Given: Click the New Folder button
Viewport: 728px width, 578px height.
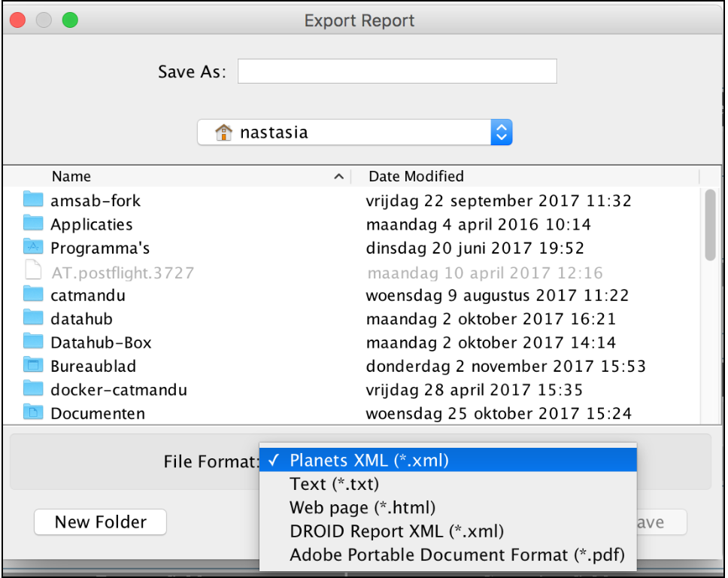Looking at the screenshot, I should coord(100,522).
